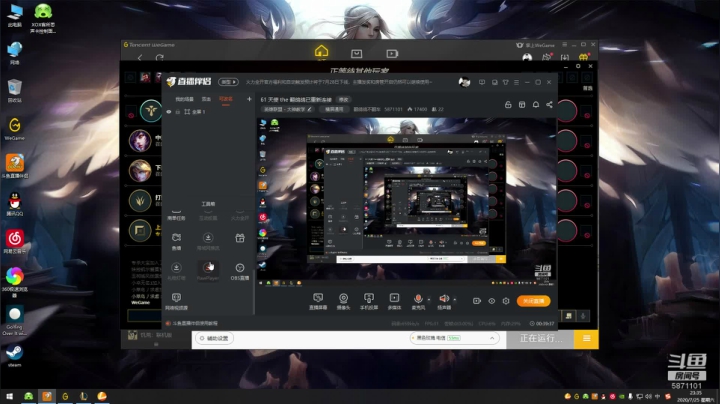Screen dimensions: 720x404
Task: Expand microphone volume arrow
Action: pyautogui.click(x=429, y=300)
